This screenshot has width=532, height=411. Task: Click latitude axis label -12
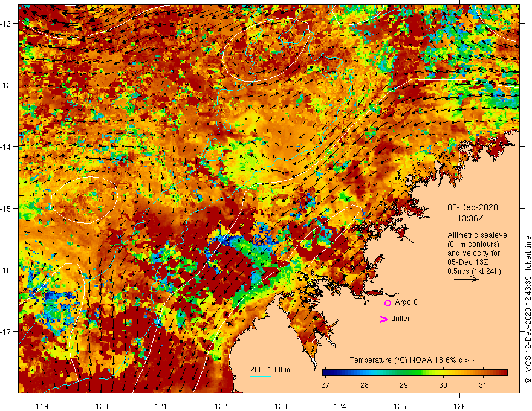(7, 24)
